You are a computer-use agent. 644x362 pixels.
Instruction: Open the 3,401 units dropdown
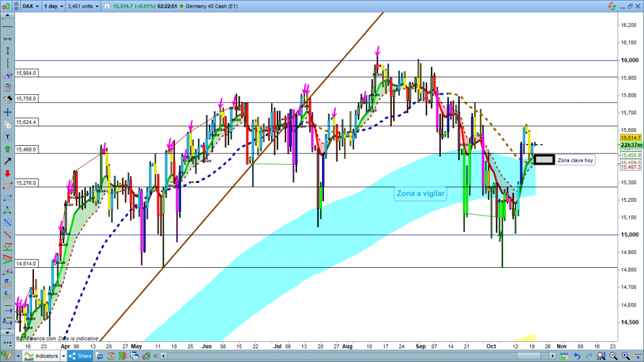point(82,6)
